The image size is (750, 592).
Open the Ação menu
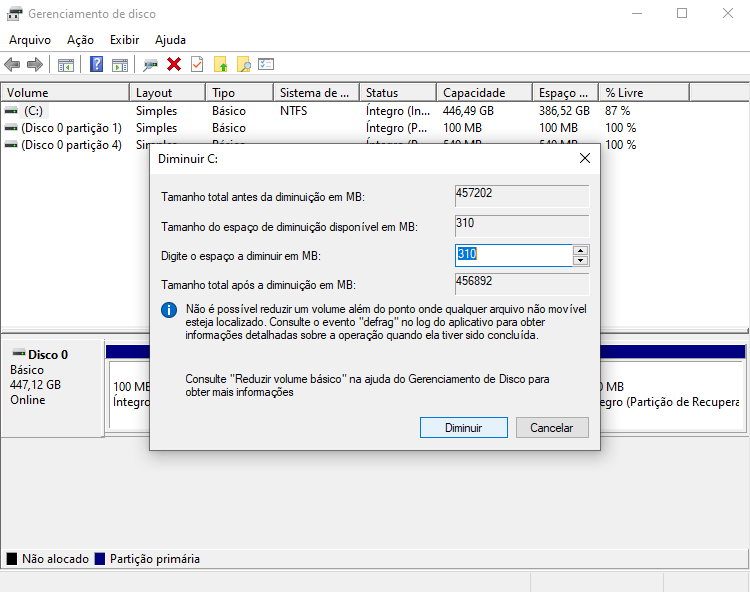click(x=80, y=40)
